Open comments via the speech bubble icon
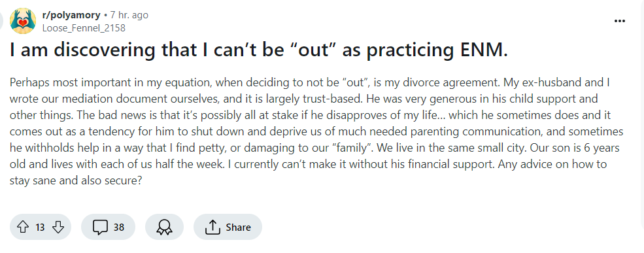This screenshot has height=253, width=644. pos(100,227)
